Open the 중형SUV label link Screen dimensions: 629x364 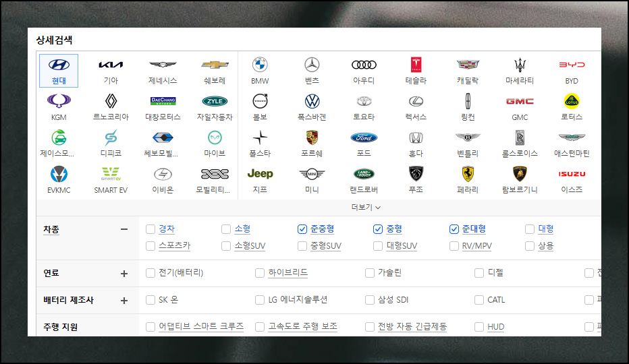pos(326,246)
